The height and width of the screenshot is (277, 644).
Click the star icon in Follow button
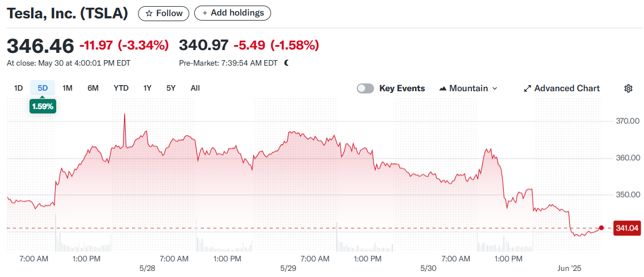(149, 13)
